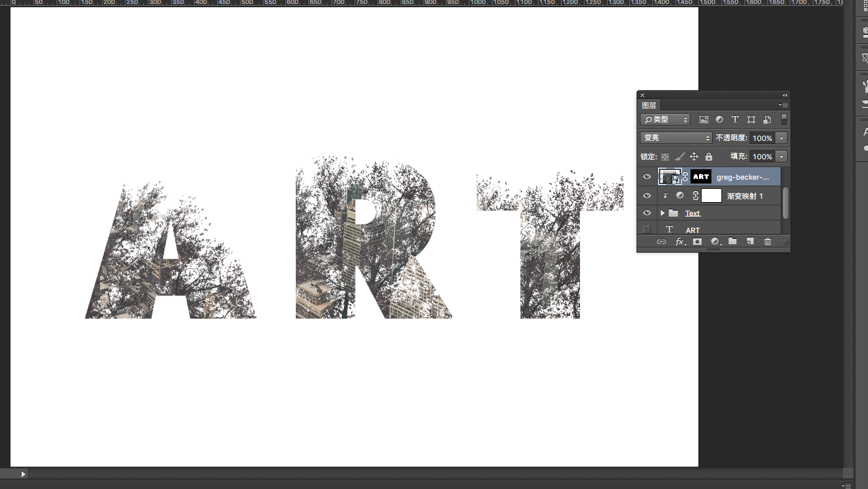This screenshot has height=489, width=868.
Task: Click the 填充 fill label
Action: (x=738, y=157)
